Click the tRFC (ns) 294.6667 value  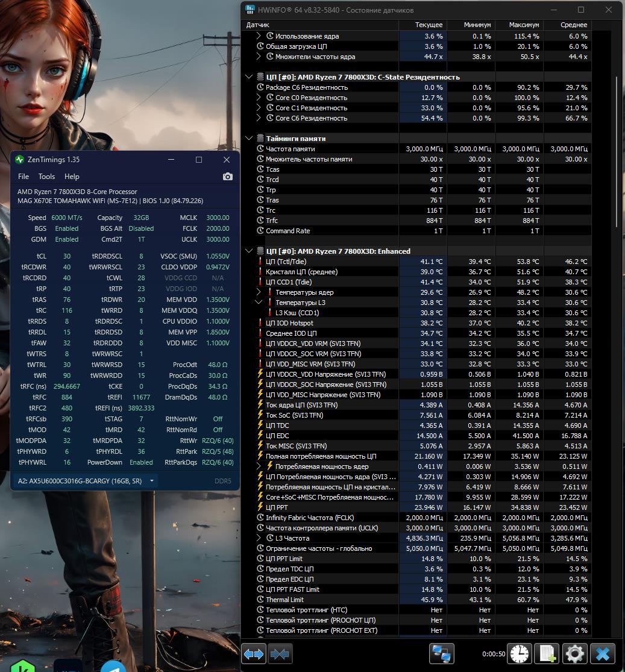(67, 386)
